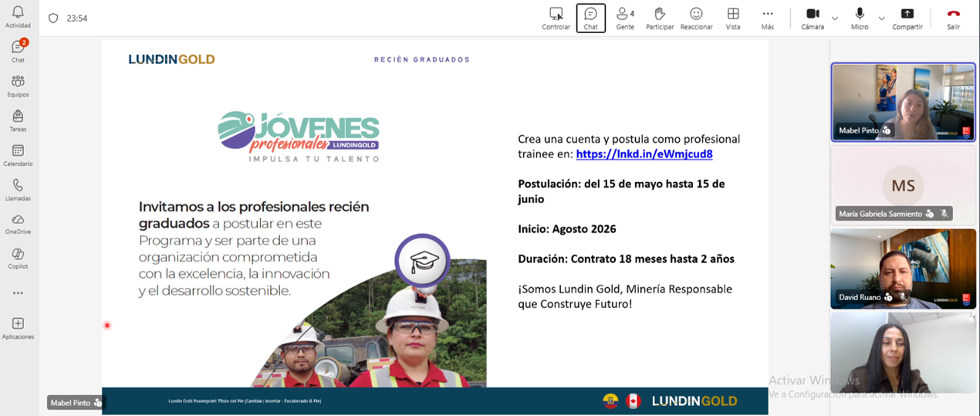
Task: Click the 'RECIÉN GRADUADOS' slide heading
Action: point(421,59)
